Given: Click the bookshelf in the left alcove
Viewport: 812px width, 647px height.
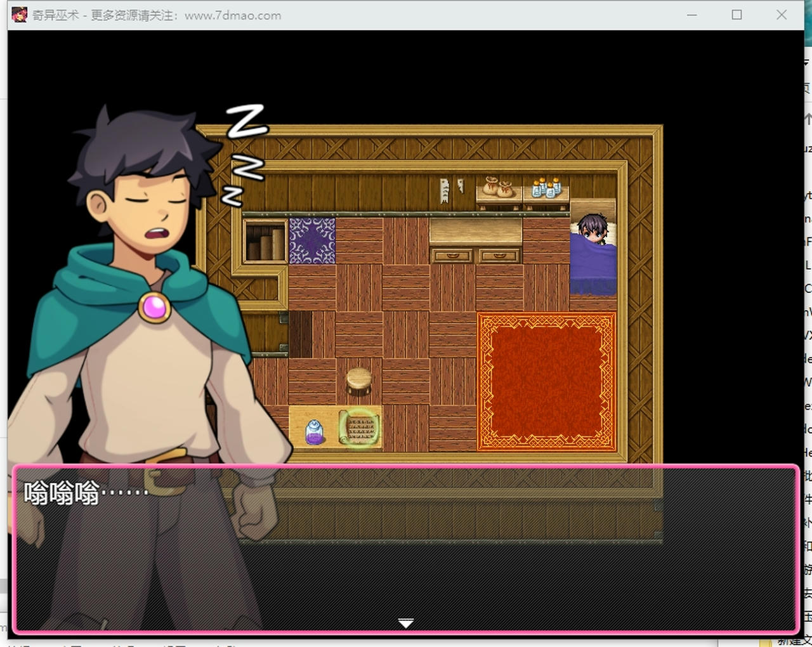Looking at the screenshot, I should [x=265, y=242].
